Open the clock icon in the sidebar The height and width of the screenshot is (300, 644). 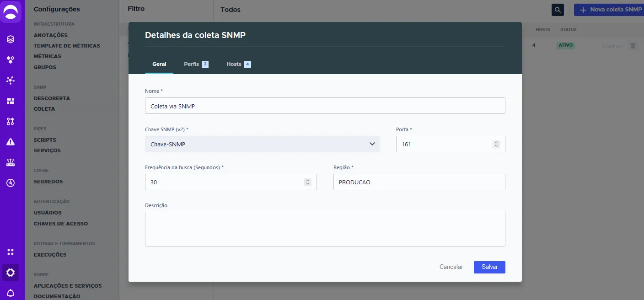11,183
